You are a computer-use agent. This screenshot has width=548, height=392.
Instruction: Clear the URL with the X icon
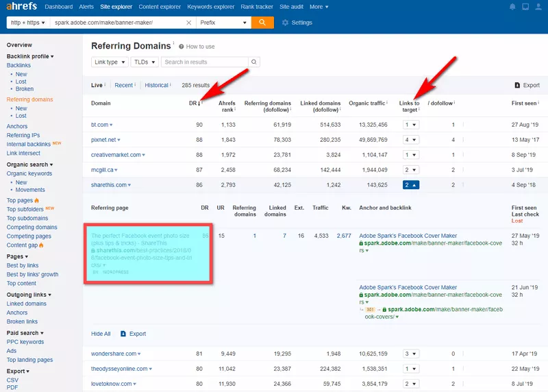[x=189, y=23]
